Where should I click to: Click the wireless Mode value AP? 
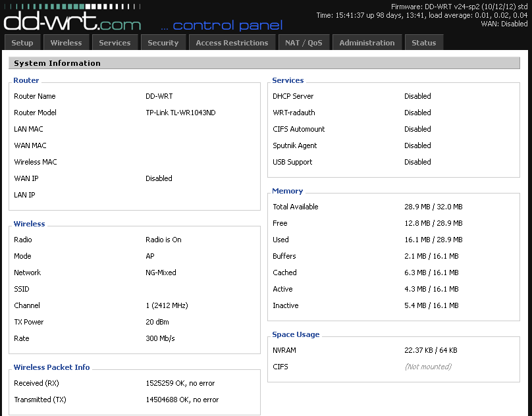[x=150, y=256]
